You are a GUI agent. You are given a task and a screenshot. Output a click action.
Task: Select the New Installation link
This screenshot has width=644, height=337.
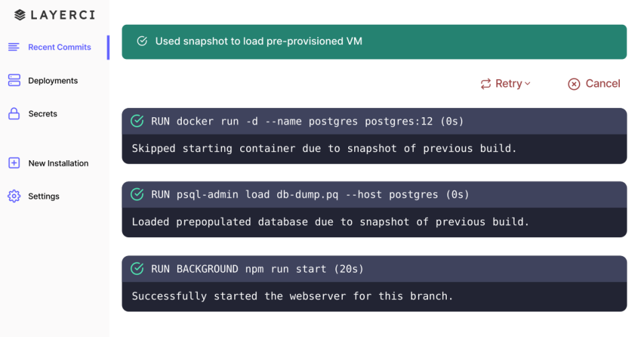point(58,163)
